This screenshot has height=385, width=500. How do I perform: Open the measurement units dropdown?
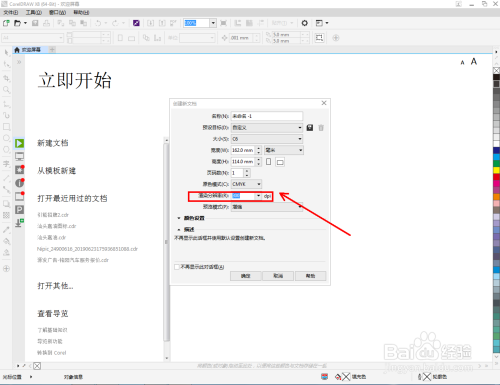point(284,150)
